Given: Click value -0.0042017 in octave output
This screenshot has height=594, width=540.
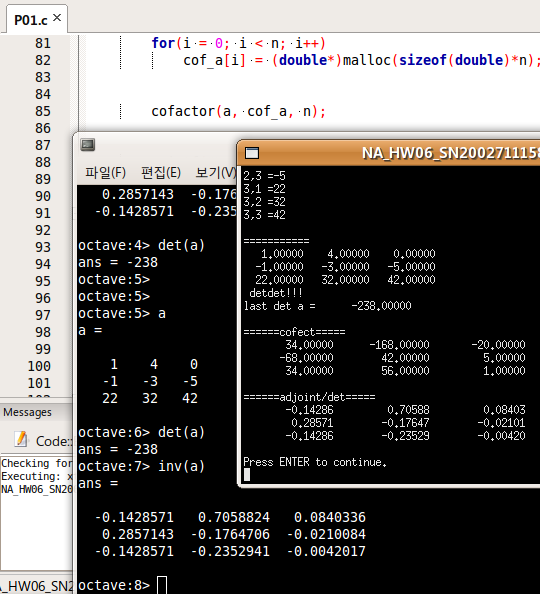Looking at the screenshot, I should 326,551.
